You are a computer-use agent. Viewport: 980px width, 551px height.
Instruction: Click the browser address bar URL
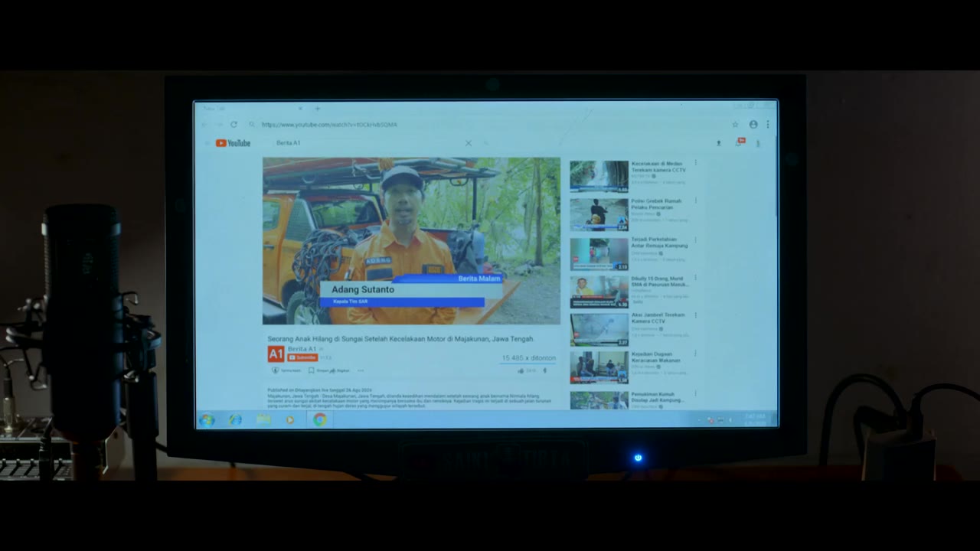(x=329, y=124)
